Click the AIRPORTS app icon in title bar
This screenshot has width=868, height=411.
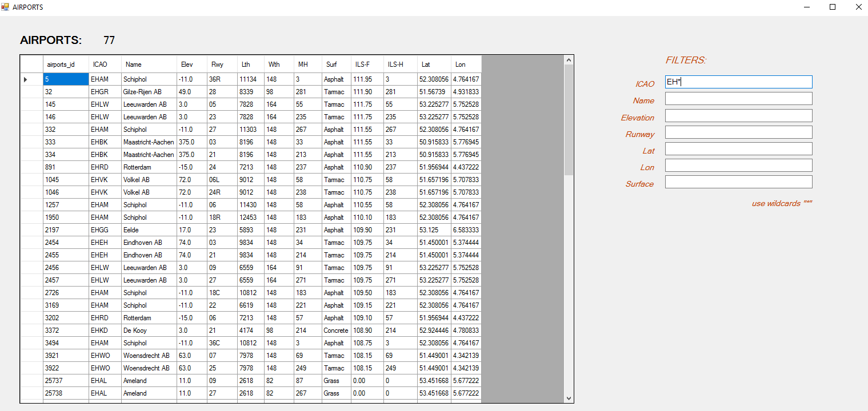pos(5,7)
